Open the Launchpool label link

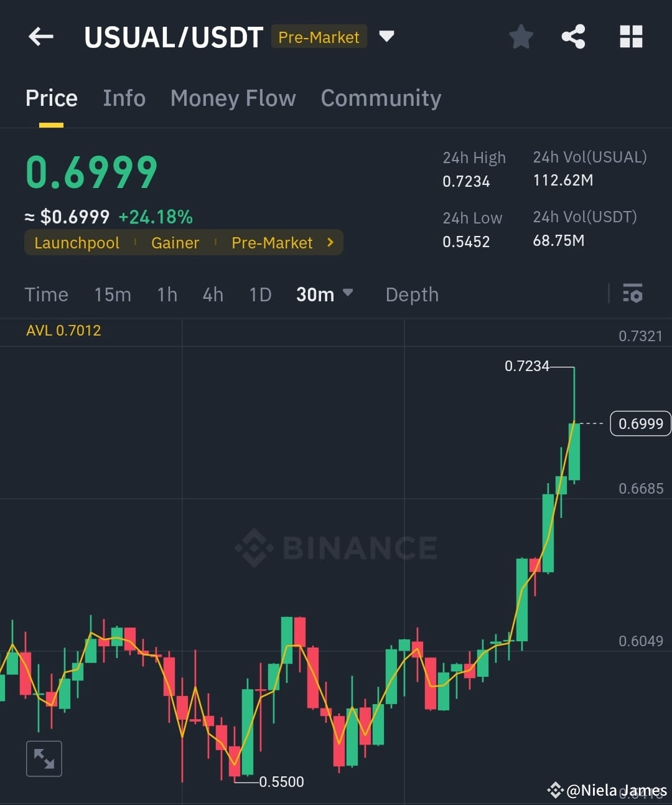[x=77, y=242]
